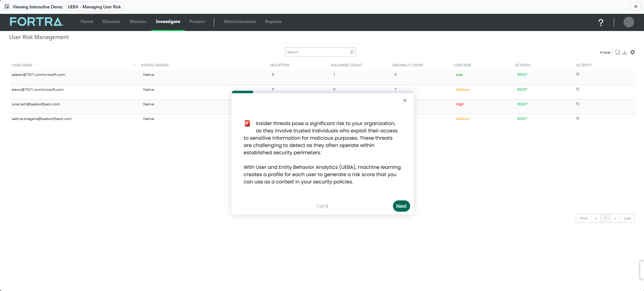Click the User Risk Management page title
Image resolution: width=644 pixels, height=291 pixels.
[39, 37]
